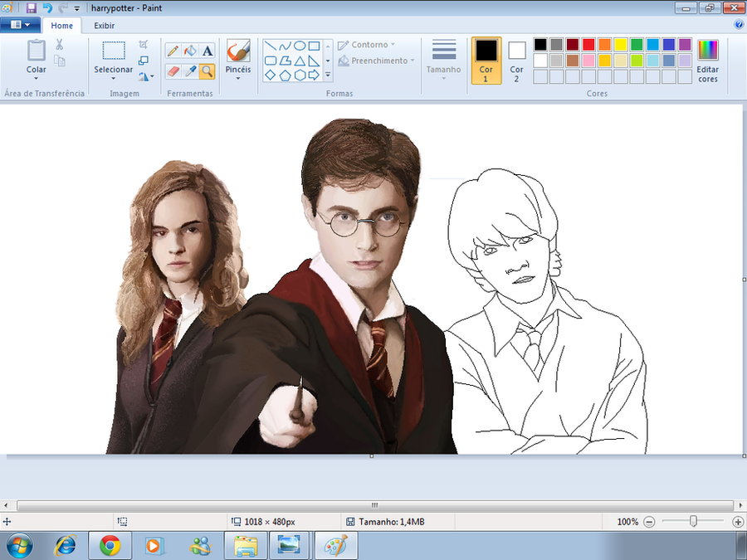Choose the Diamond shape
Screen dimensions: 747x560
point(270,75)
